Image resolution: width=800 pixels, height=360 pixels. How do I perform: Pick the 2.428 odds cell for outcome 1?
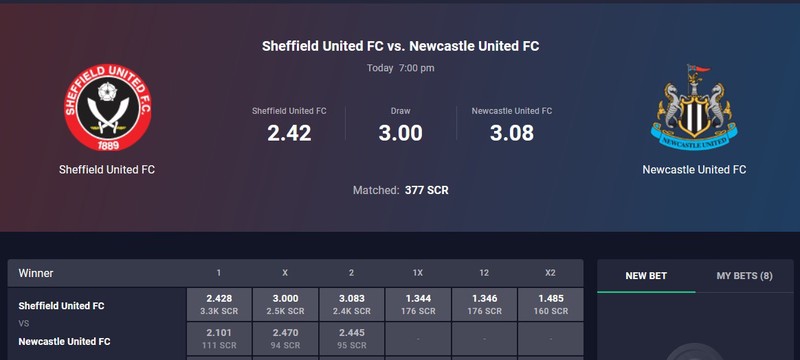[x=219, y=304]
